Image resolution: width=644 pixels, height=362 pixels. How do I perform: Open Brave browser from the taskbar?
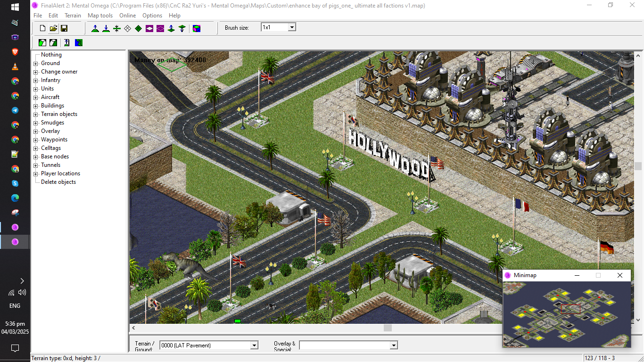[15, 52]
